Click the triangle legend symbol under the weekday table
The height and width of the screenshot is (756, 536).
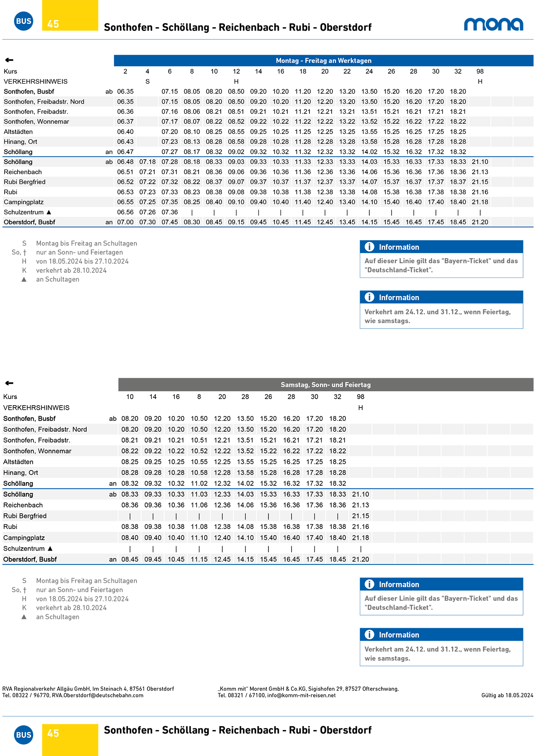(24, 279)
